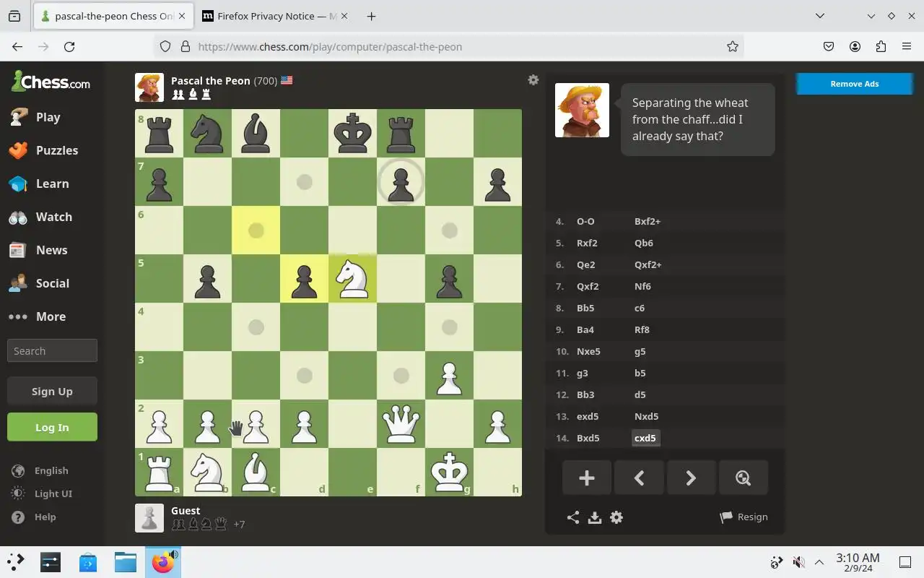Viewport: 924px width, 578px height.
Task: Select move 14 cxd5 in move list
Action: pyautogui.click(x=645, y=438)
